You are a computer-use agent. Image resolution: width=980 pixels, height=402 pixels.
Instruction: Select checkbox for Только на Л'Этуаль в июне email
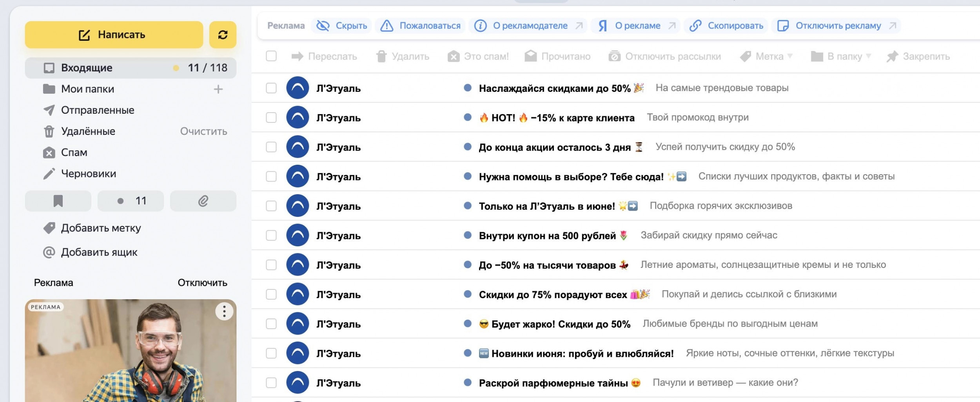271,206
